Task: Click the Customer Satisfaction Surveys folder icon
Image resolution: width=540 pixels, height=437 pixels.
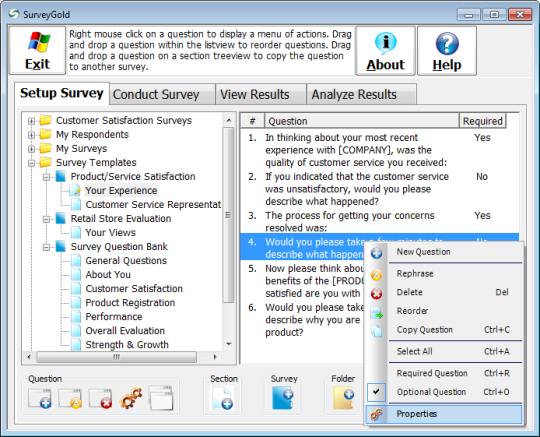Action: pos(45,120)
